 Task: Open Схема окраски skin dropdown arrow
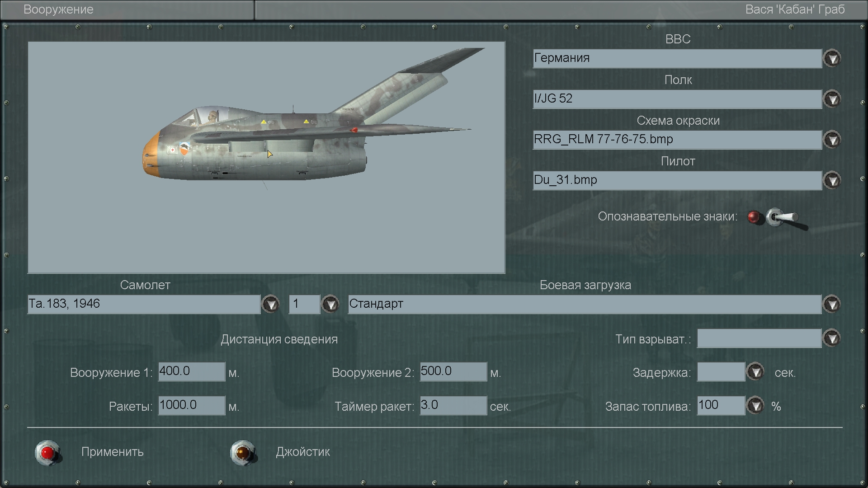point(832,140)
